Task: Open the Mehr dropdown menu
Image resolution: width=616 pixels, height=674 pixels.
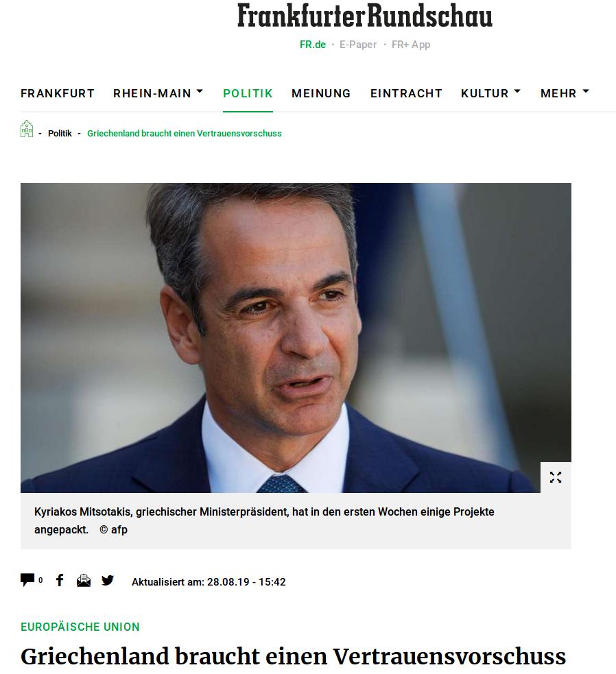Action: point(565,93)
